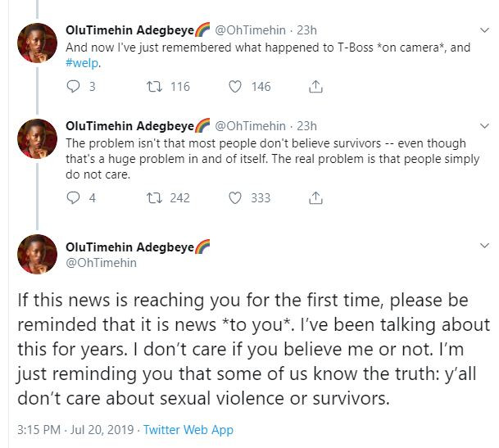This screenshot has width=499, height=448.
Task: Click the 3:15 PM Jul 20, 2019 timestamp
Action: pyautogui.click(x=69, y=429)
